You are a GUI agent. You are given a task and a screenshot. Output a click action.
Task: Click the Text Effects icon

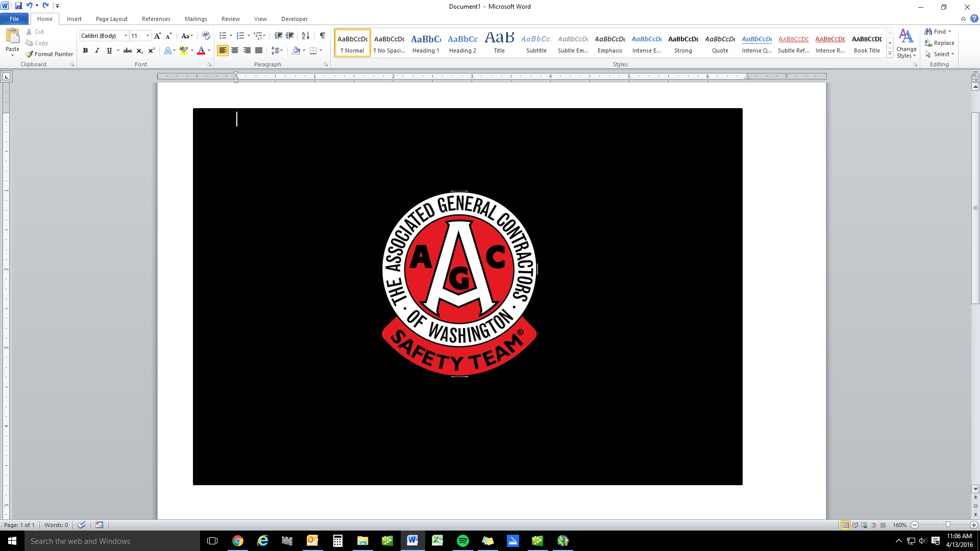coord(167,51)
